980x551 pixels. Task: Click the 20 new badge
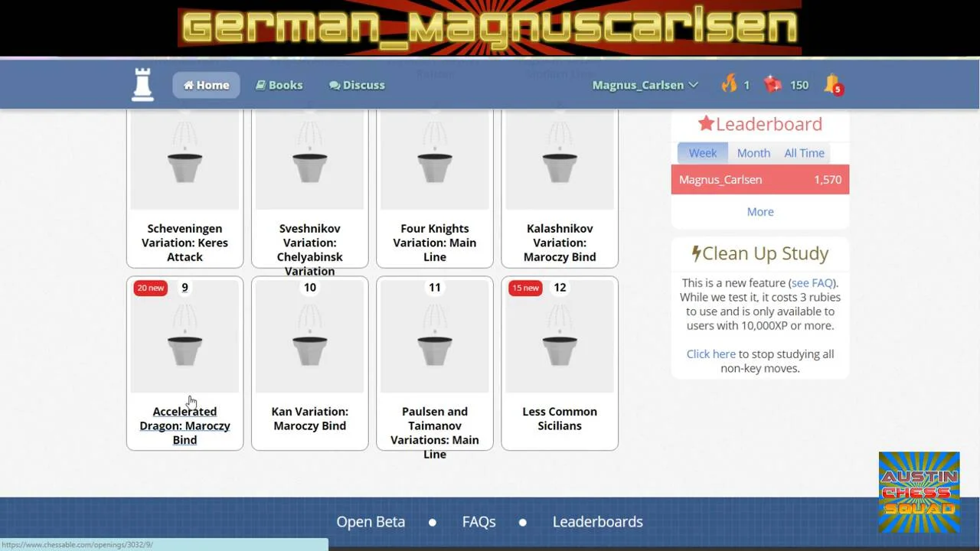point(150,288)
